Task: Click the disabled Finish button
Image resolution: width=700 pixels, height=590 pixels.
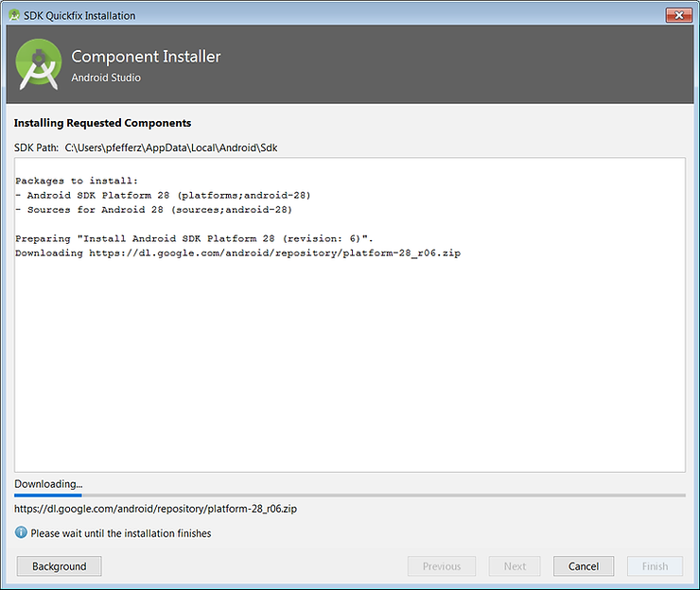Action: tap(655, 566)
